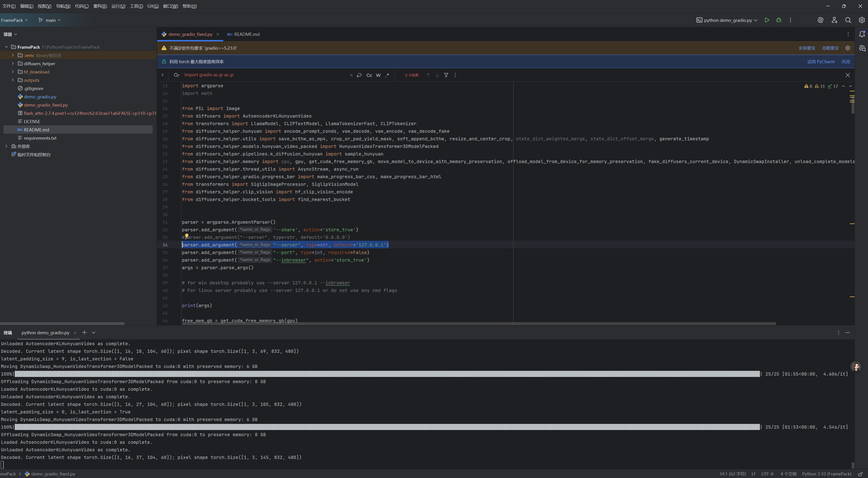This screenshot has height=478, width=868.
Task: Click the editor horizontal scrollbar
Action: pos(472,323)
